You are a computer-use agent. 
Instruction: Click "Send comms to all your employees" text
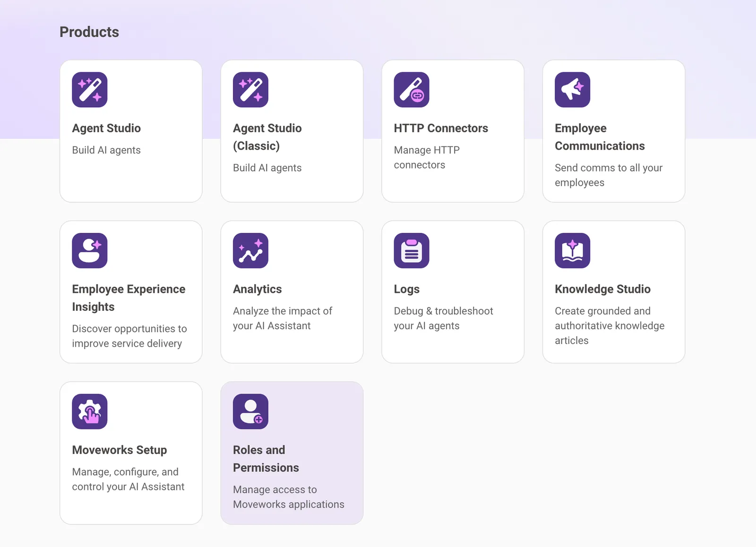pyautogui.click(x=609, y=175)
